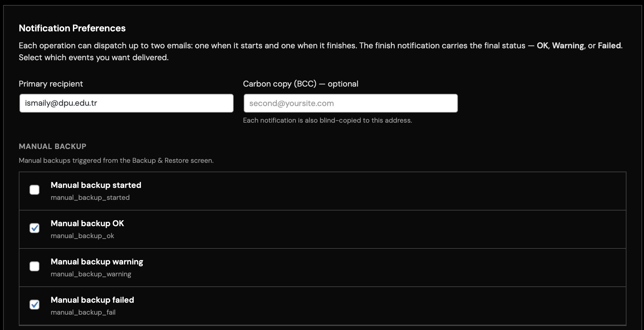Click the 'Primary recipient' field label
644x330 pixels.
[51, 84]
